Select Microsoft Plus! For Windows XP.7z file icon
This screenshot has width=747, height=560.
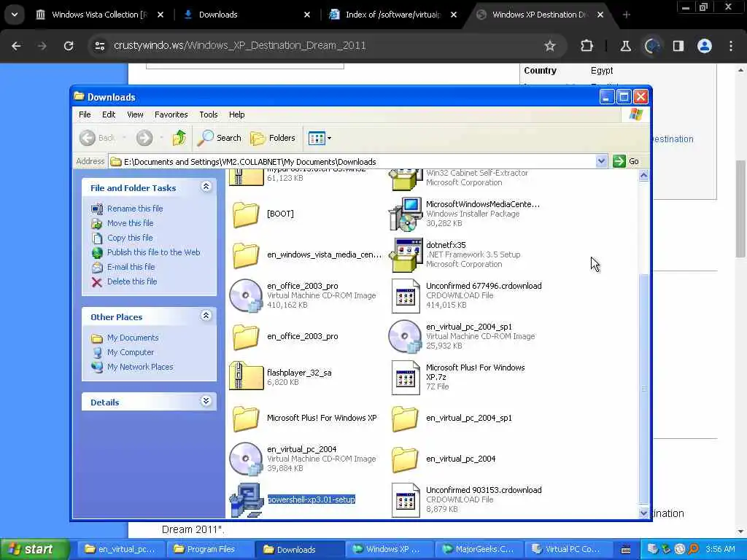pos(406,378)
